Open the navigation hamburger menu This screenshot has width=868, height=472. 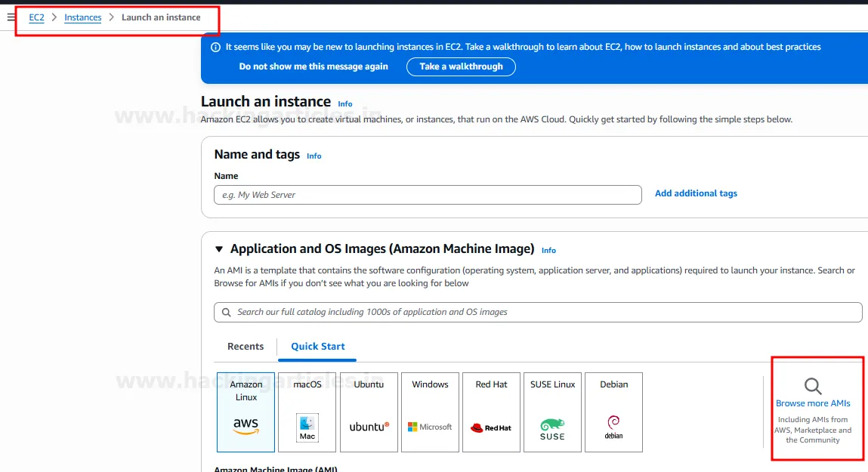coord(11,17)
